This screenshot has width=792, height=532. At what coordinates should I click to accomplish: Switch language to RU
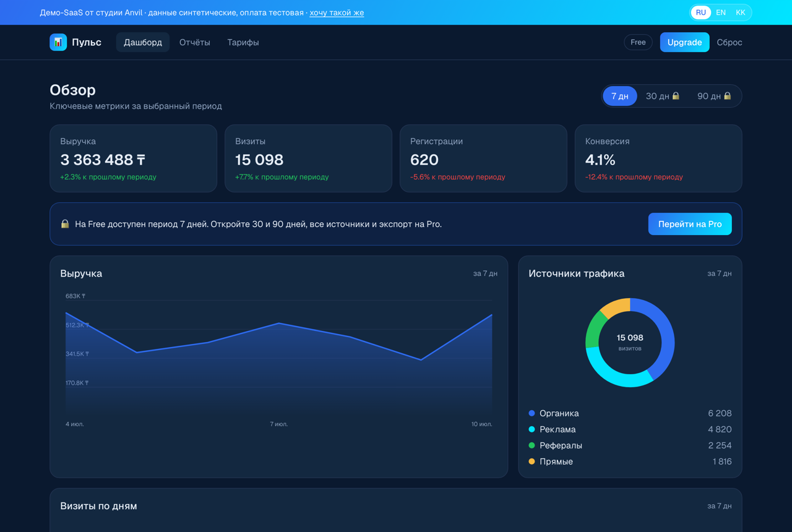click(x=700, y=12)
